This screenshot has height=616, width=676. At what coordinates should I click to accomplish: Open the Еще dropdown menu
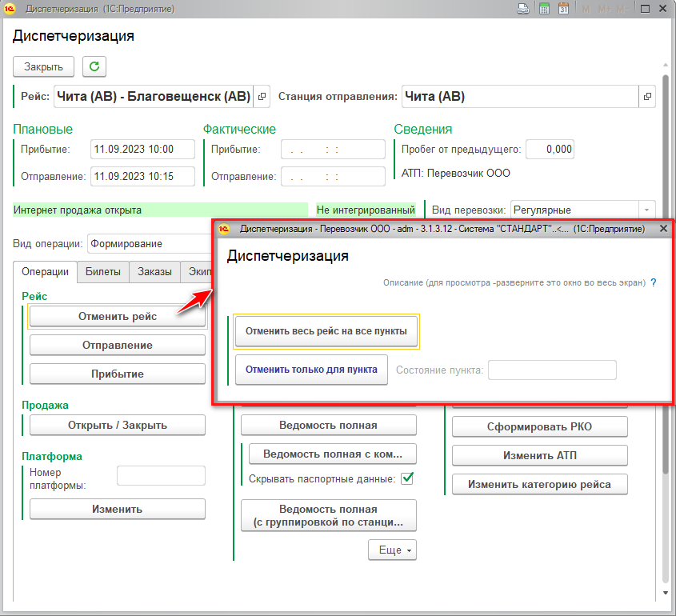392,550
